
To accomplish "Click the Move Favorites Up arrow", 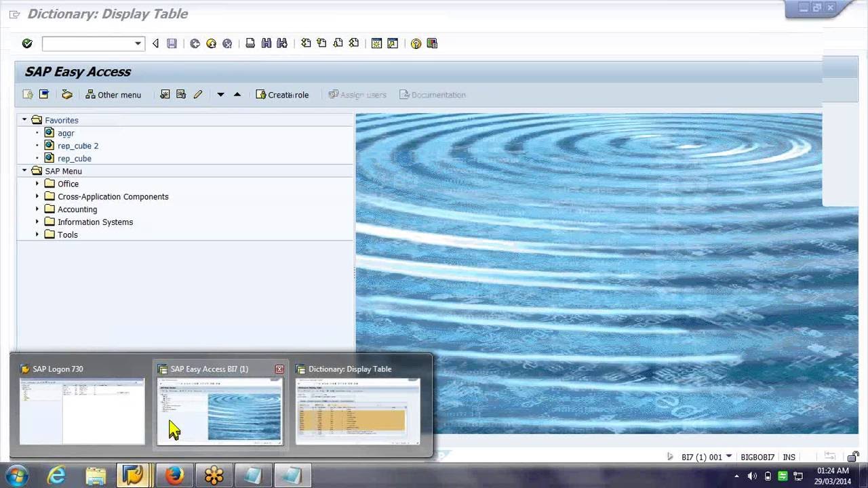I will point(237,94).
